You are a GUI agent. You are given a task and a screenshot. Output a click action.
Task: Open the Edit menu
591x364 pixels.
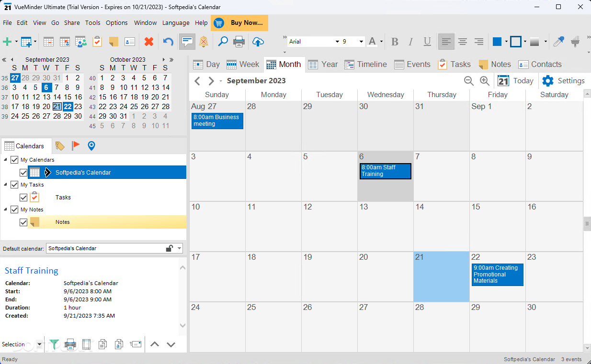(22, 22)
